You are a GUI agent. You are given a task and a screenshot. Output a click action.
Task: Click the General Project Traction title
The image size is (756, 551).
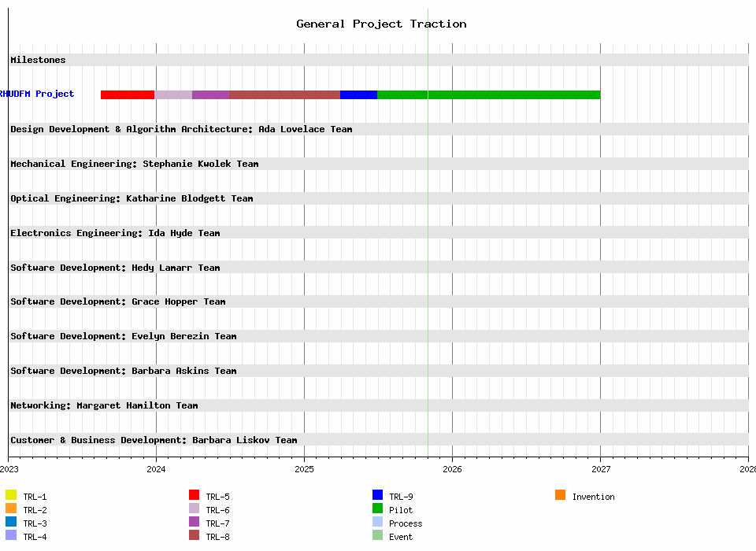[x=381, y=24]
